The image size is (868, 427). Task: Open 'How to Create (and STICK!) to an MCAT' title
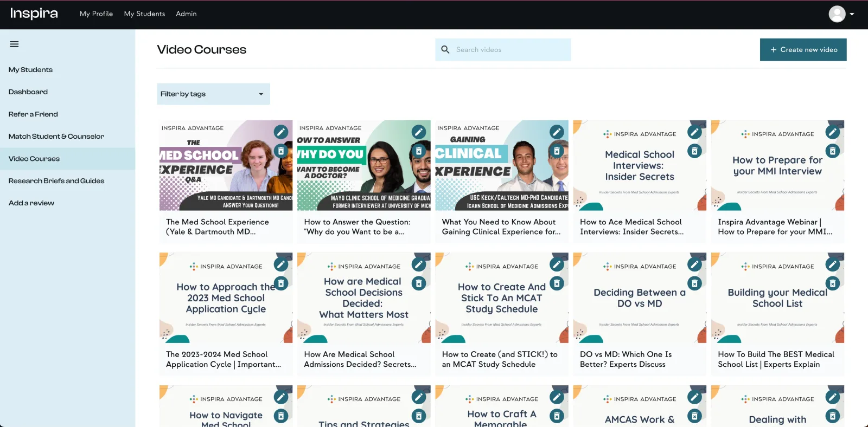pos(500,359)
